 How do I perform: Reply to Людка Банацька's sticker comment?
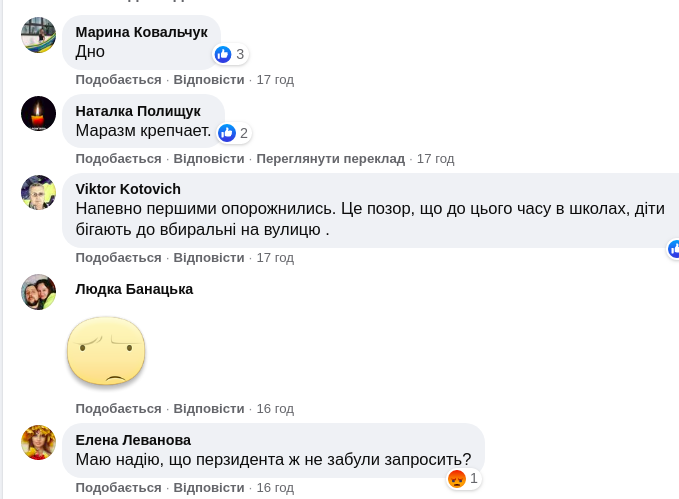(x=208, y=408)
